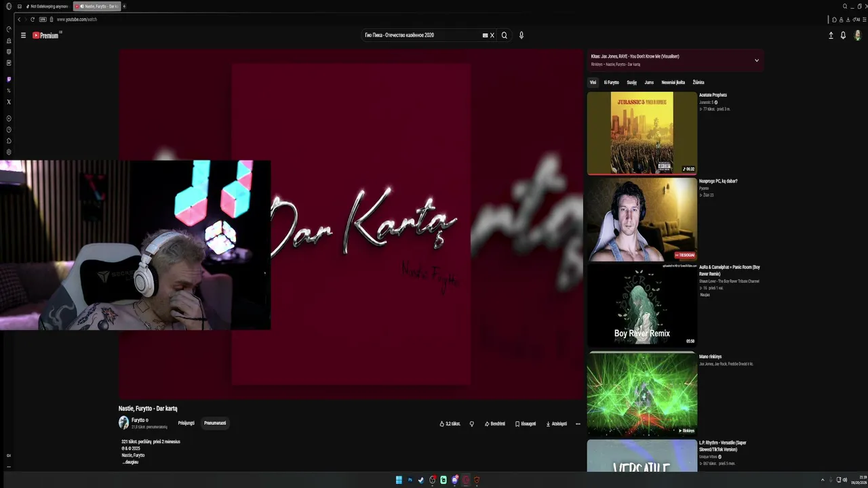Share the video with Bendrinti

[x=495, y=424]
